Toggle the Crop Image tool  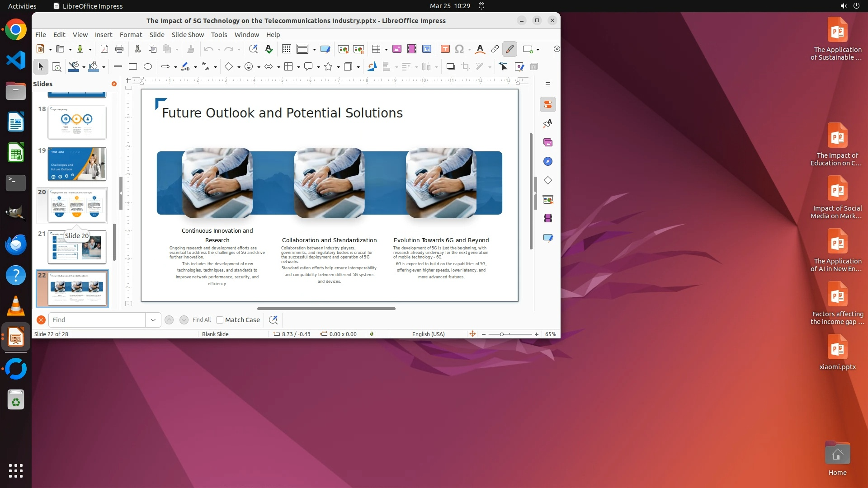click(466, 66)
